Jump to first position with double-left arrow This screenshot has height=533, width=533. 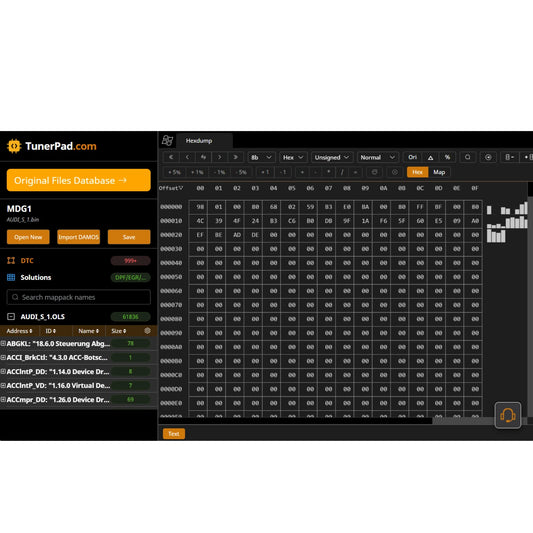click(x=171, y=157)
